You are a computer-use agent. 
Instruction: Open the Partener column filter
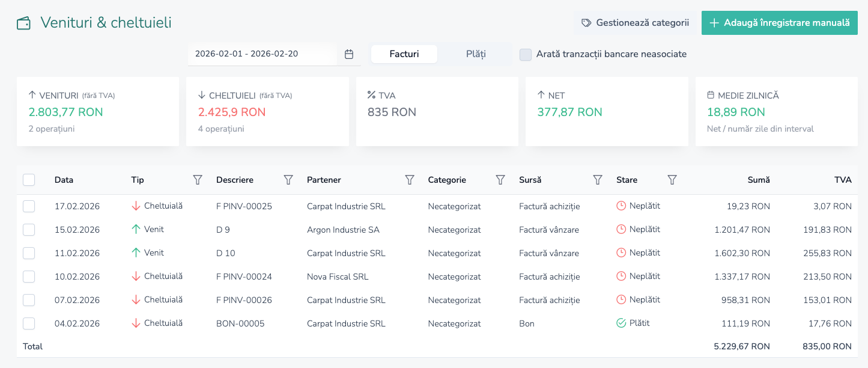[x=410, y=180]
